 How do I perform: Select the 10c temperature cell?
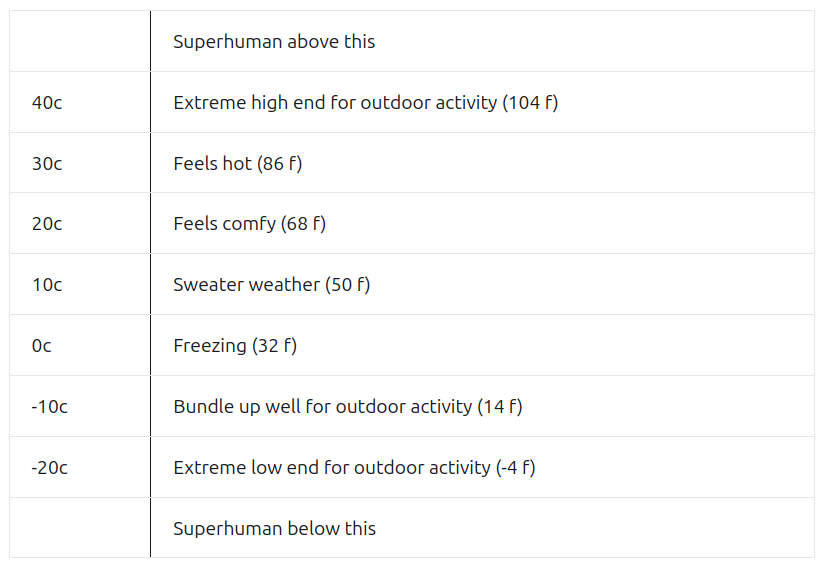point(47,285)
